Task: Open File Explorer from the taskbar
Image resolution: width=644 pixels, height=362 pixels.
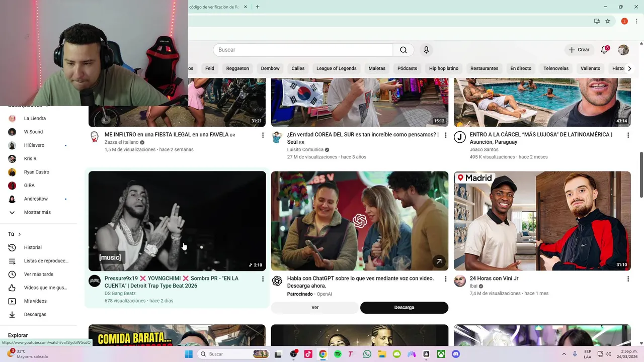Action: tap(382, 354)
